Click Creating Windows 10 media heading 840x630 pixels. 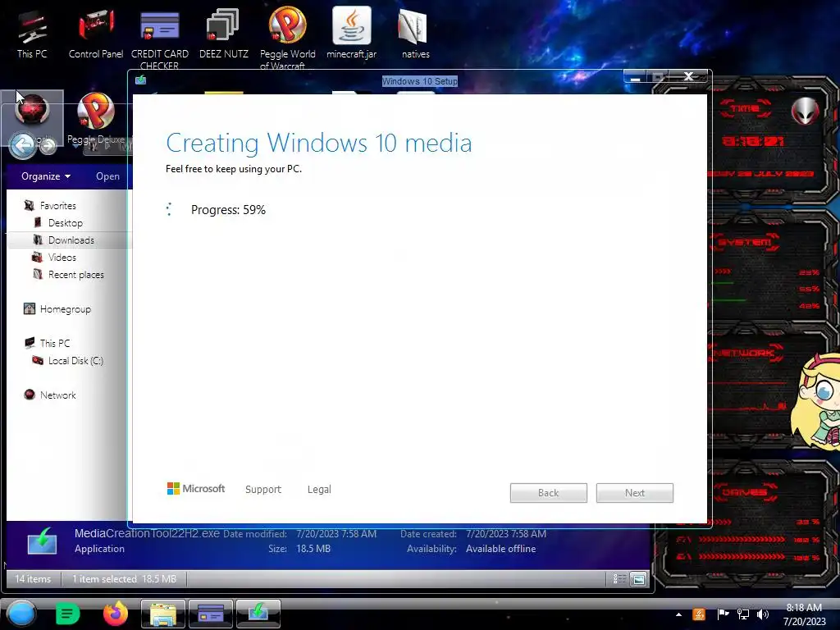coord(319,143)
